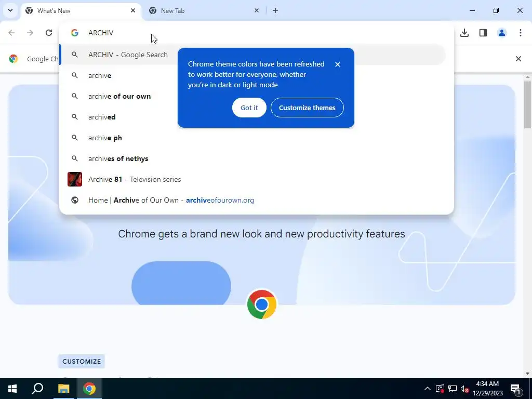Click the globe icon beside Archive of Our Own
The width and height of the screenshot is (532, 399).
click(75, 200)
